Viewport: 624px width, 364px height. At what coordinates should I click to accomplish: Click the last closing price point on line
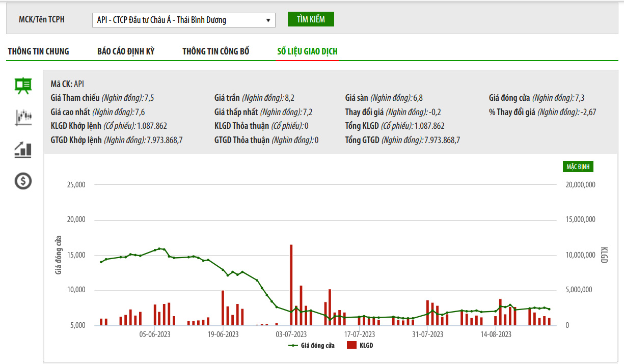[549, 309]
